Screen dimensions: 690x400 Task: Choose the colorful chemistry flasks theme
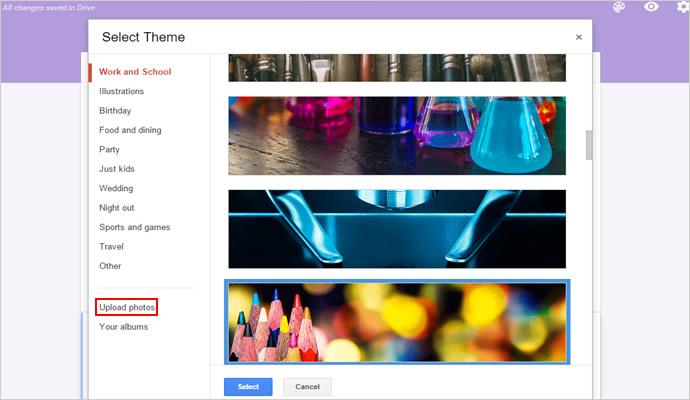point(397,136)
